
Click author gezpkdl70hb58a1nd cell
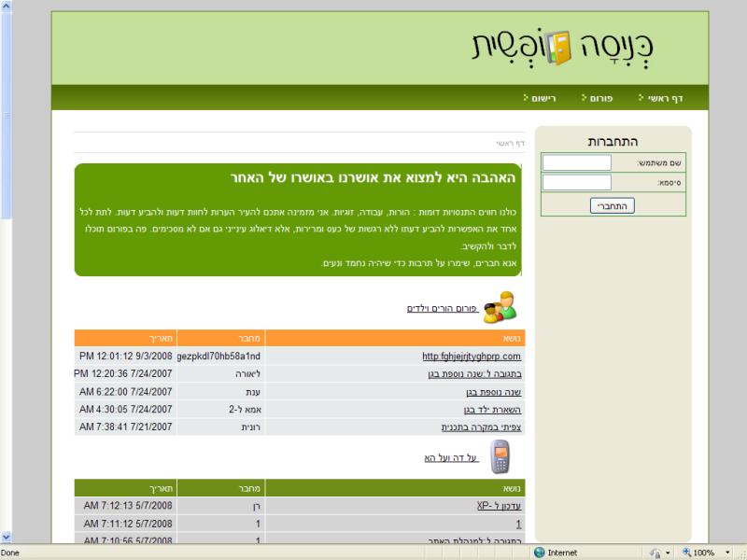pyautogui.click(x=220, y=357)
